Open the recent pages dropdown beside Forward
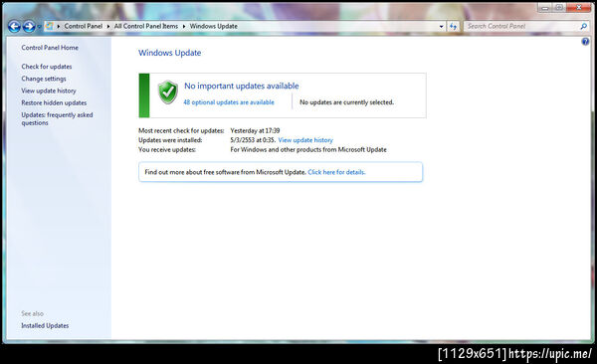 click(39, 27)
